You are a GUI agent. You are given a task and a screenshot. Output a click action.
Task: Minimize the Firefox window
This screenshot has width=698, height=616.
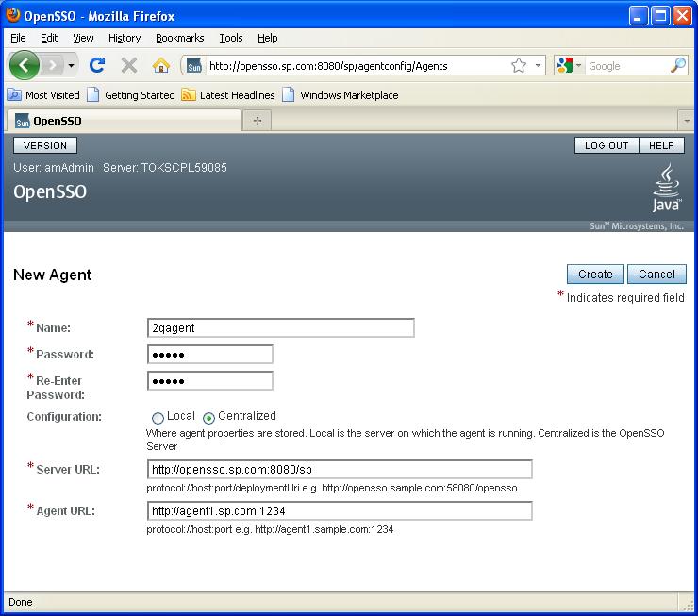coord(639,16)
